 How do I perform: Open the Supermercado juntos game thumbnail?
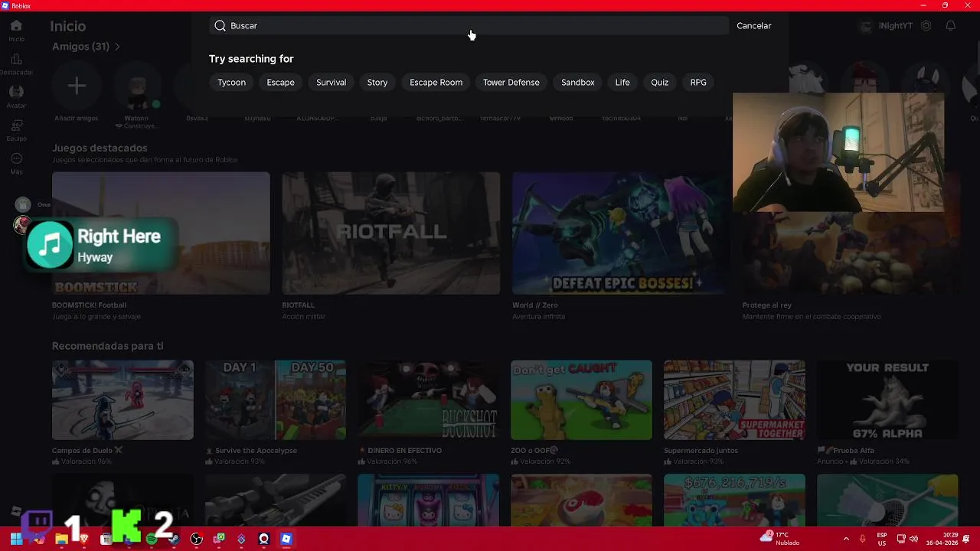pos(735,400)
